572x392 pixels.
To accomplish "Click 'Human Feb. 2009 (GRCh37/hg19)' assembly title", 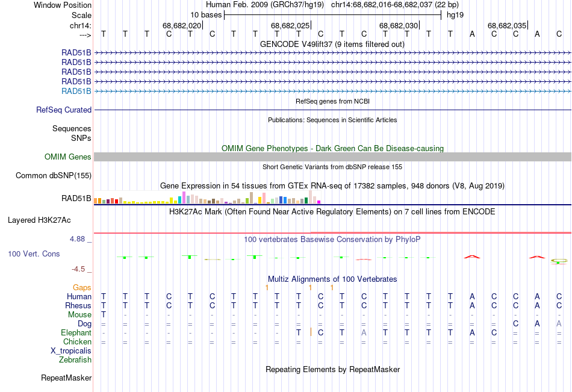I will click(265, 5).
